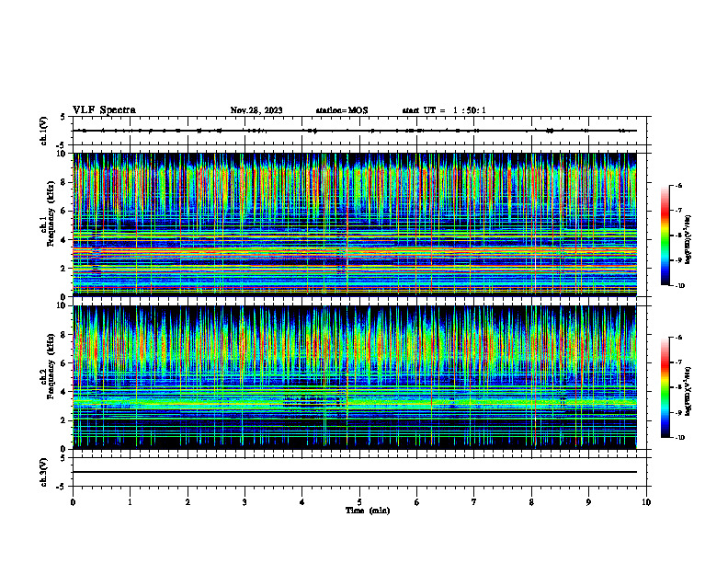
Task: Click tick label '1' on the Time axis
Action: (x=130, y=502)
